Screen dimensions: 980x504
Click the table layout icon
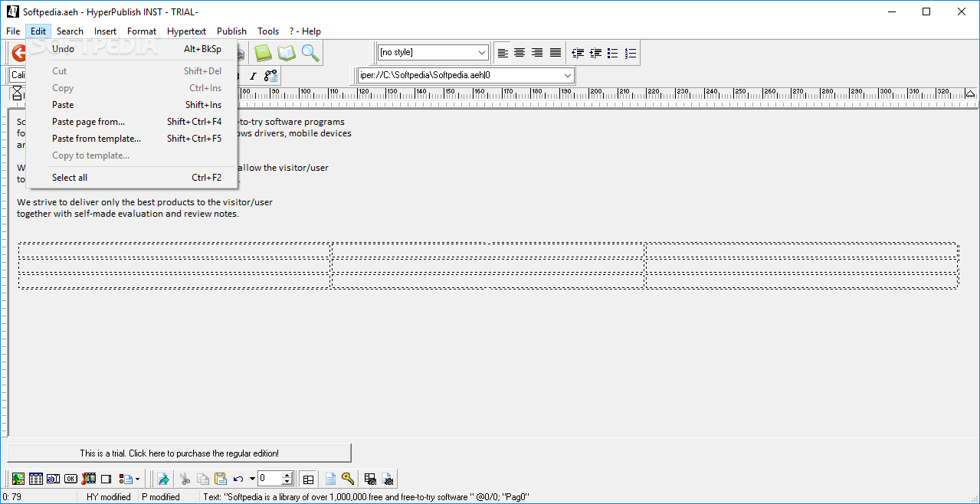308,479
